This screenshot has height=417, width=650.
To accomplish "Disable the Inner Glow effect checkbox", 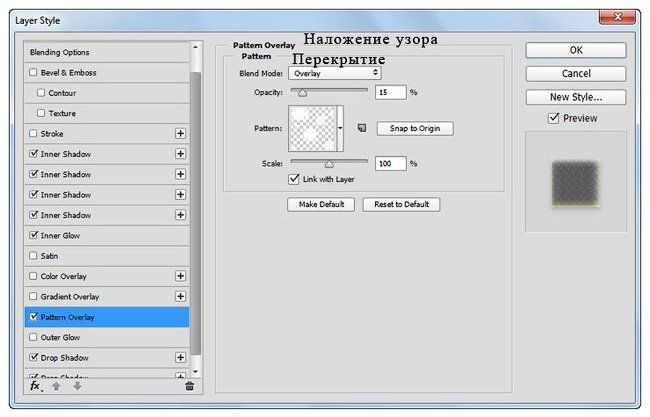I will [x=34, y=236].
